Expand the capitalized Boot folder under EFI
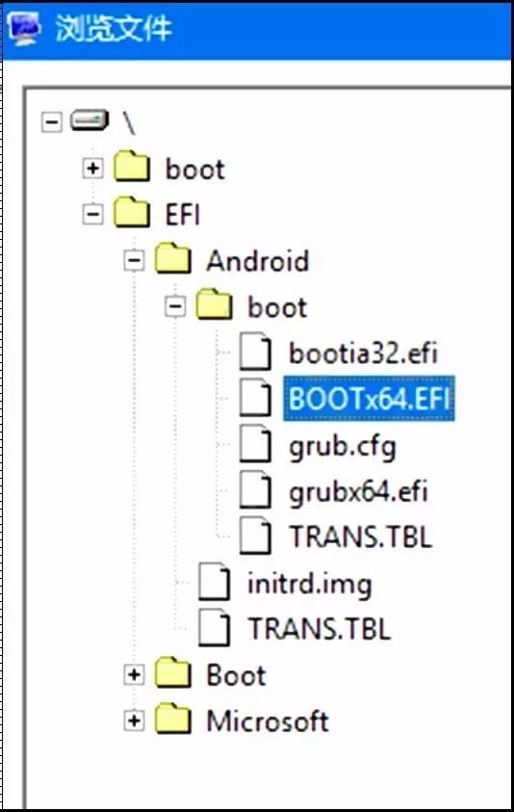 click(x=134, y=674)
